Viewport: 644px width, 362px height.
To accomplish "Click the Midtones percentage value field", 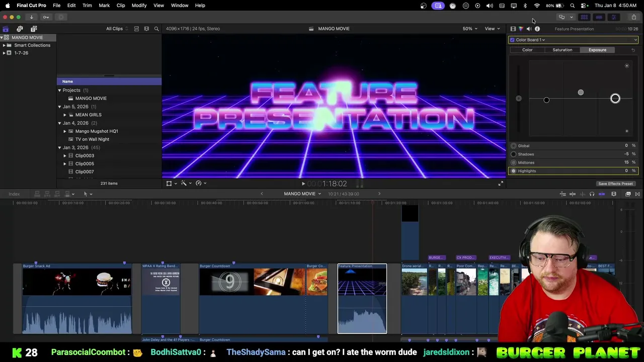I will (x=627, y=162).
